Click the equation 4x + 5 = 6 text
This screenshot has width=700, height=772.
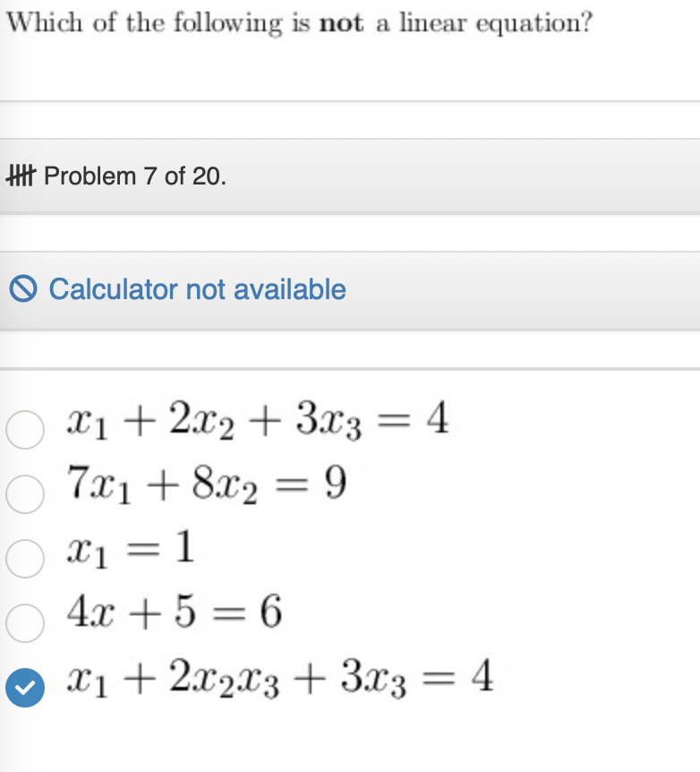point(175,613)
